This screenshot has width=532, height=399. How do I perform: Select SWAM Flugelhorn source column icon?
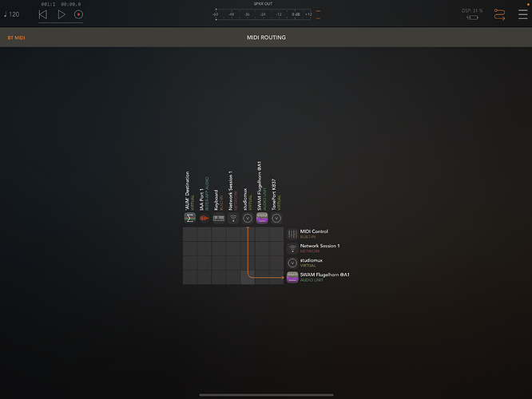coord(262,218)
